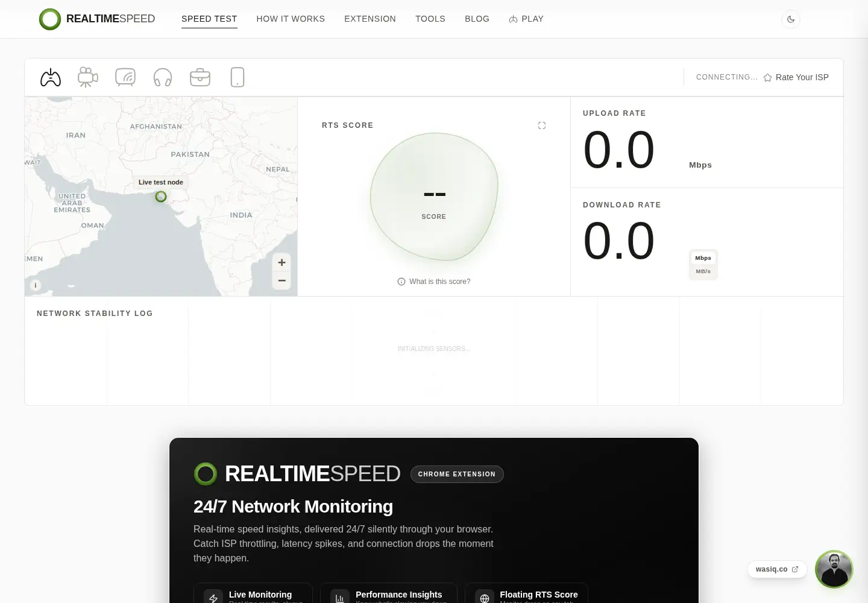Click the star icon beside Rate Your ISP

click(x=767, y=78)
